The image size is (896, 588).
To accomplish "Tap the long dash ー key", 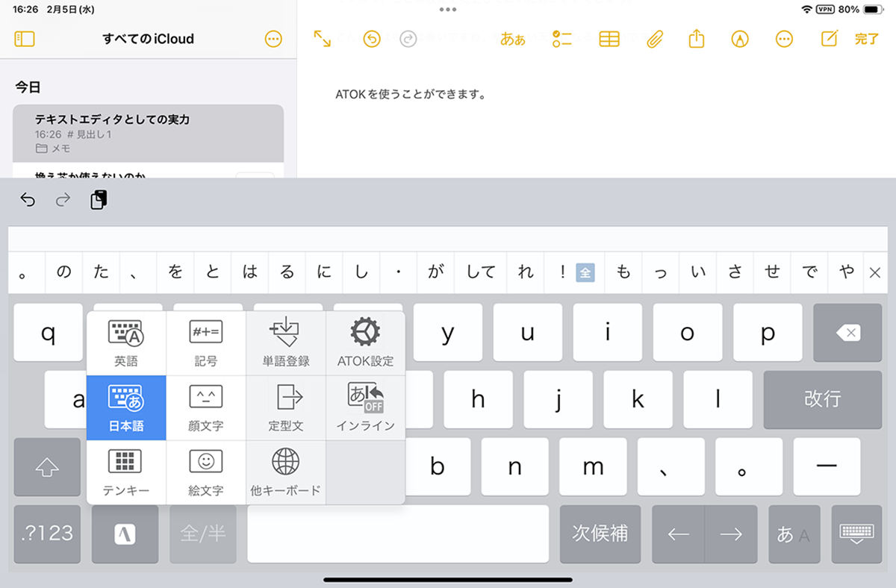I will click(x=827, y=467).
